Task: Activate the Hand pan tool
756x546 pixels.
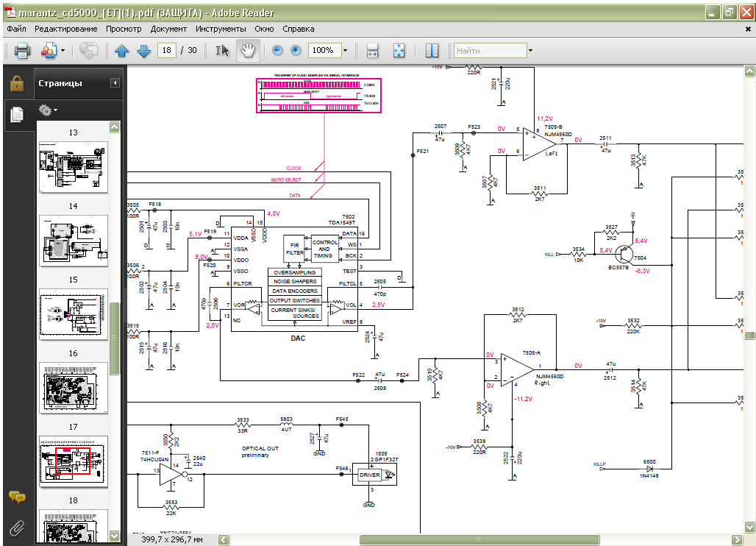Action: [248, 51]
